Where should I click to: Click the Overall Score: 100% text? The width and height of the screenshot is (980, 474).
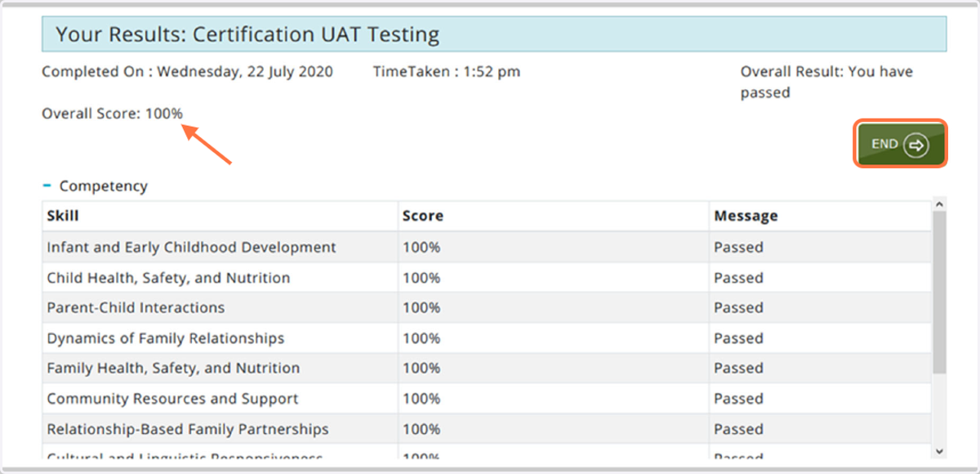click(x=113, y=114)
